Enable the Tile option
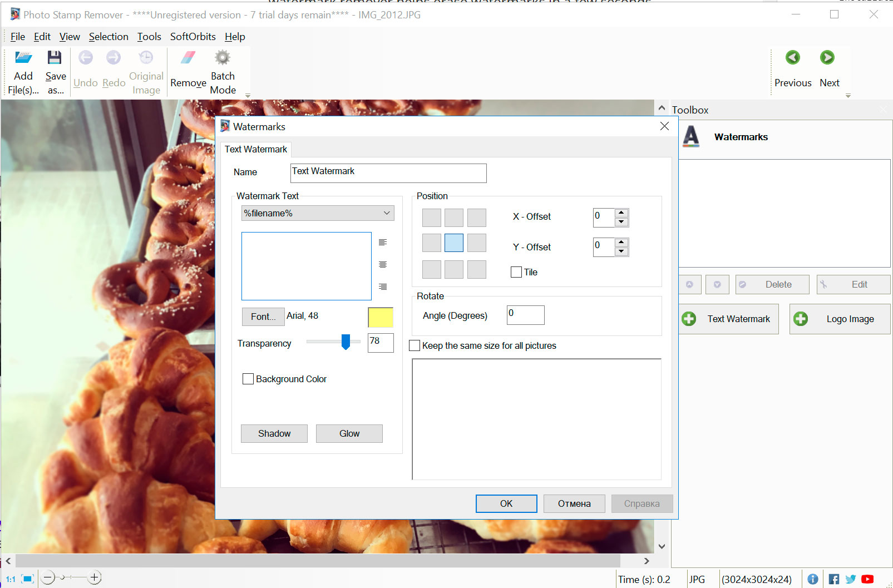This screenshot has height=588, width=893. click(x=516, y=272)
